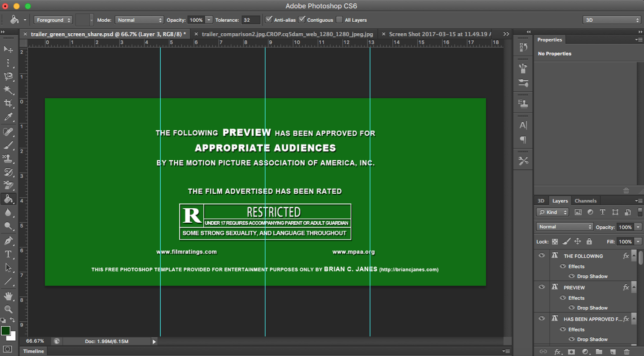Screen dimensions: 644x356
Task: Hide the HAS BEEN APPROVED layer
Action: (x=542, y=318)
